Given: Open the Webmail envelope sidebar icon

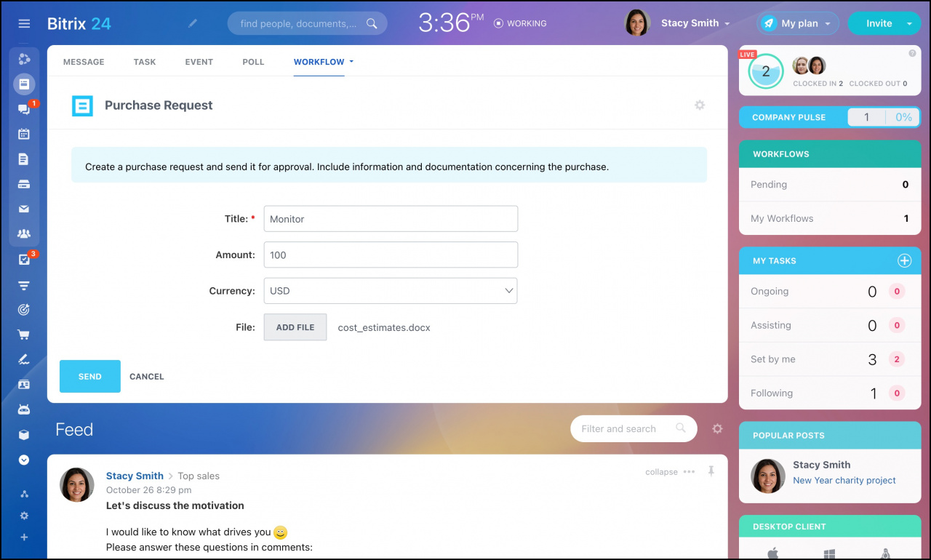Looking at the screenshot, I should (24, 209).
